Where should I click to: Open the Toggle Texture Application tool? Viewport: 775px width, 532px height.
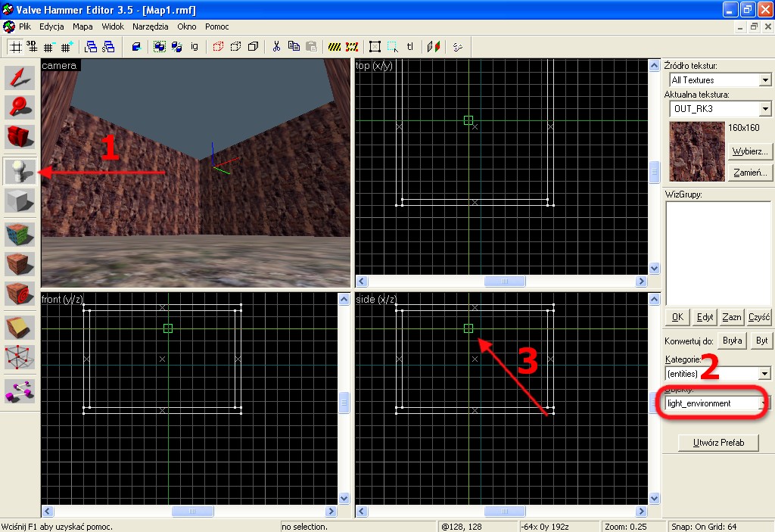20,235
